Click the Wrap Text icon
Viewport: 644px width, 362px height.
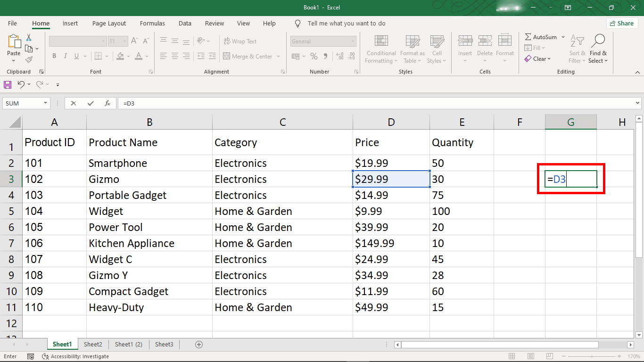coord(240,41)
